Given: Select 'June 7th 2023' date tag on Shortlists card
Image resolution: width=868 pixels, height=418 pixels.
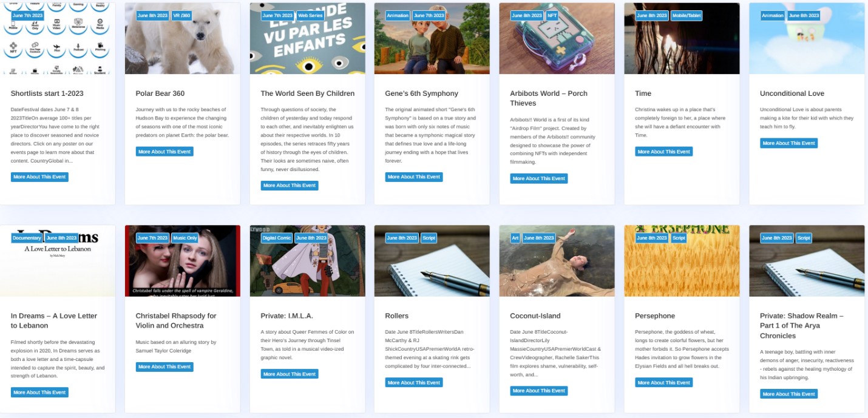Looking at the screenshot, I should coord(28,16).
